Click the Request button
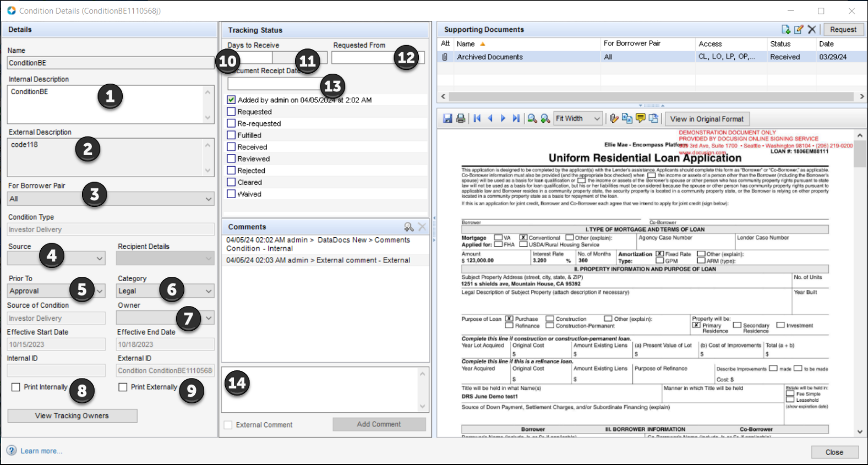The width and height of the screenshot is (868, 465). [x=843, y=30]
